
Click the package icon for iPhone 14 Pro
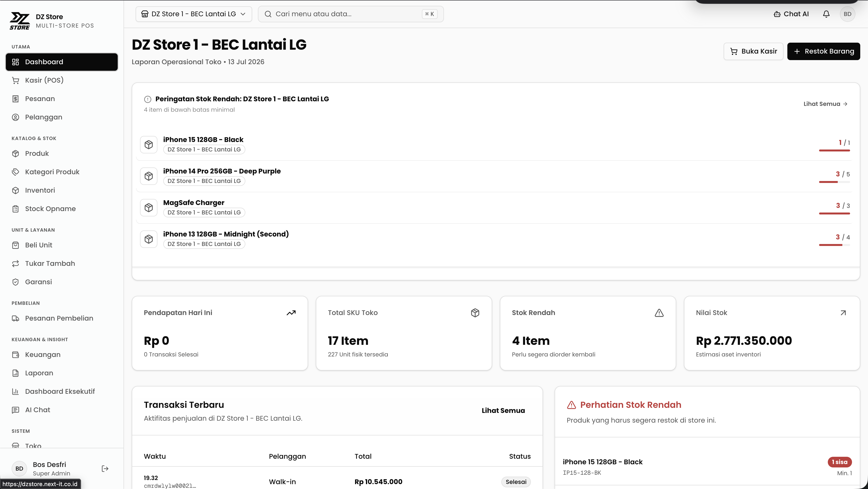click(x=149, y=176)
